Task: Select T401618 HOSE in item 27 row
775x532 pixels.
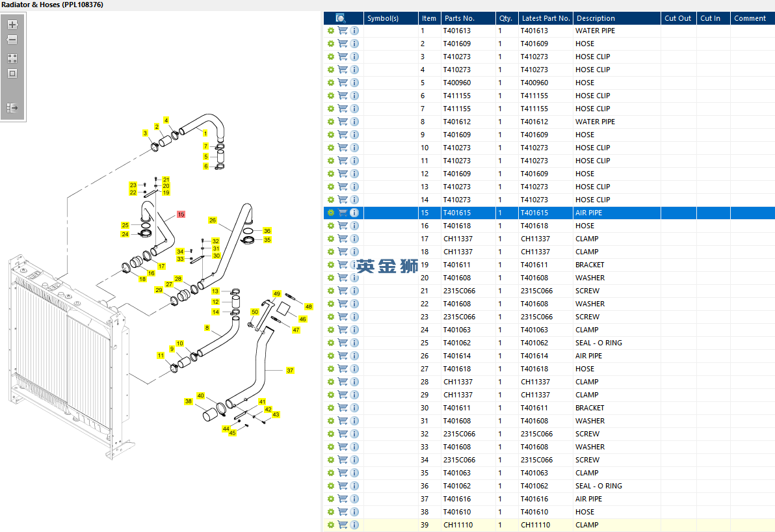Action: [457, 369]
